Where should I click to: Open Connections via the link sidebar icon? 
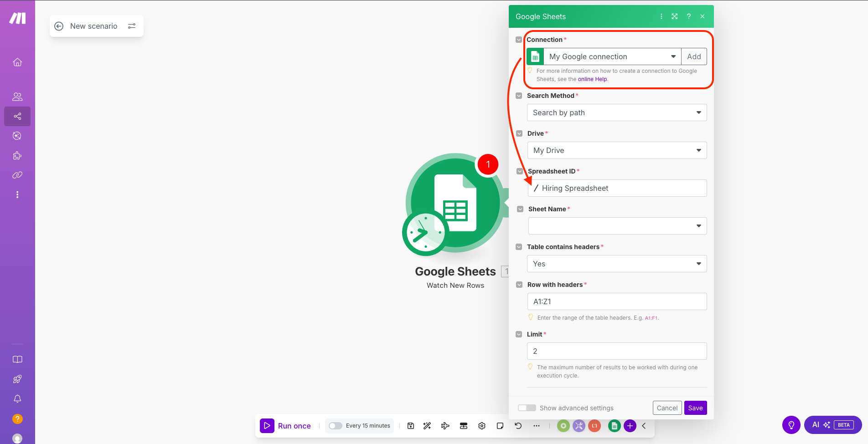click(x=17, y=175)
